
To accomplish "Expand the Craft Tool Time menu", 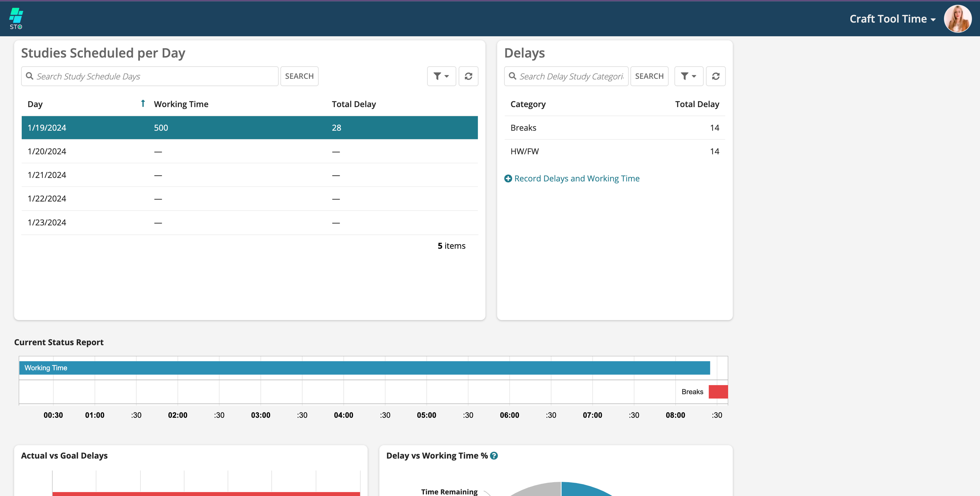I will pos(892,19).
